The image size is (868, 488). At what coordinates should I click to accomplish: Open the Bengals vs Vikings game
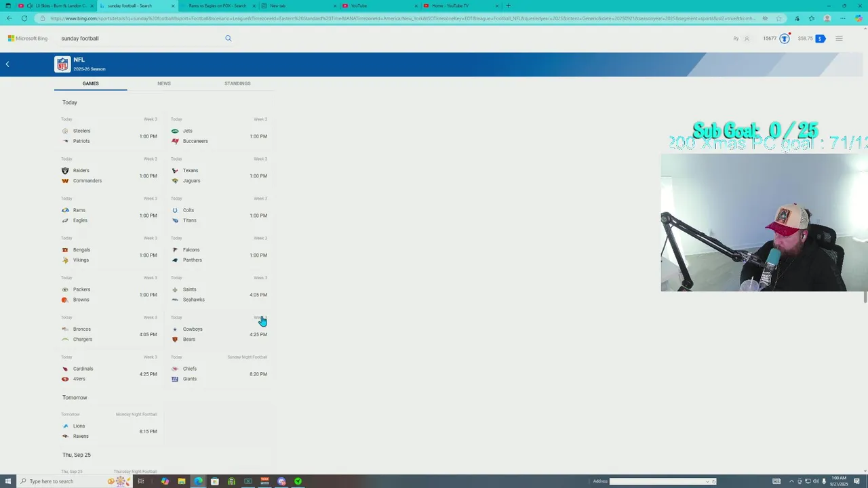click(109, 251)
